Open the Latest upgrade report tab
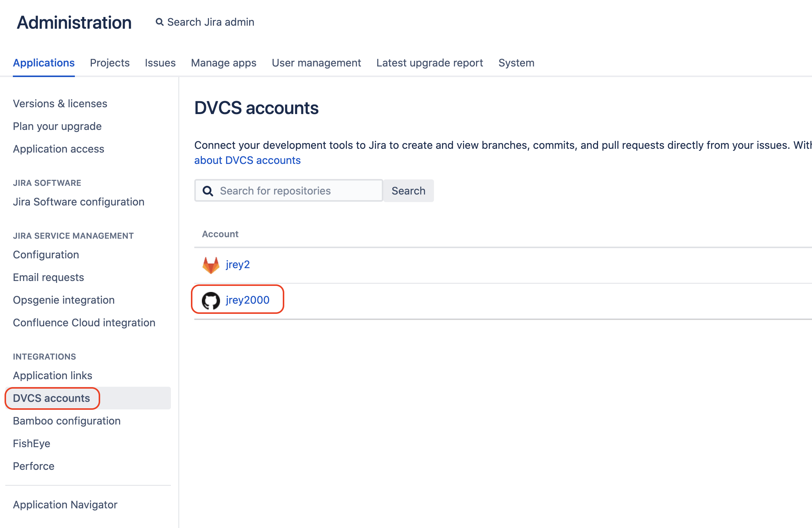812x528 pixels. click(x=430, y=63)
